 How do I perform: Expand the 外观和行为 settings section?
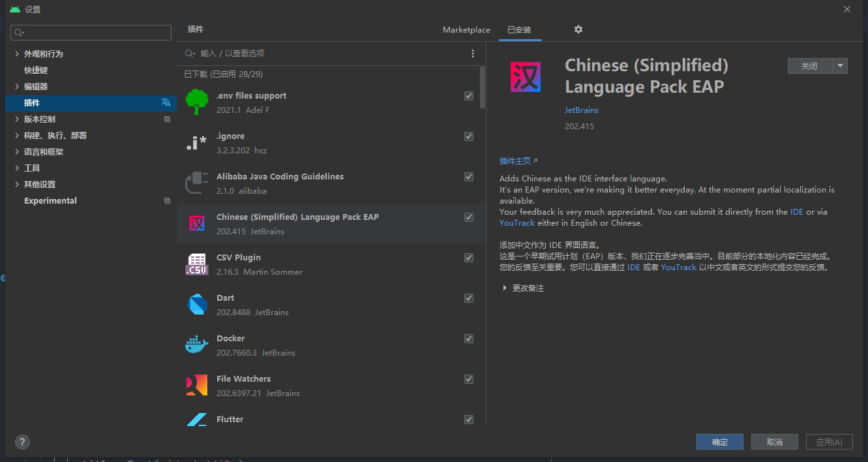[17, 54]
